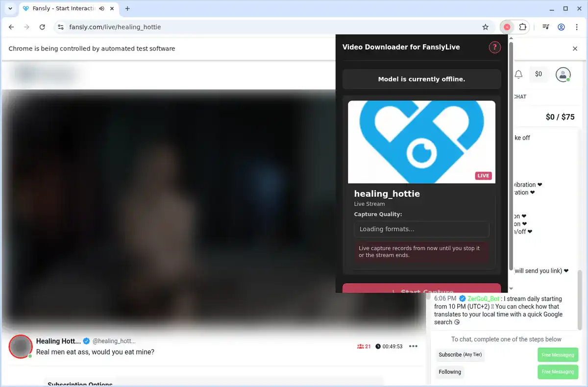This screenshot has height=387, width=588.
Task: Click the Start Capture button
Action: tap(421, 288)
